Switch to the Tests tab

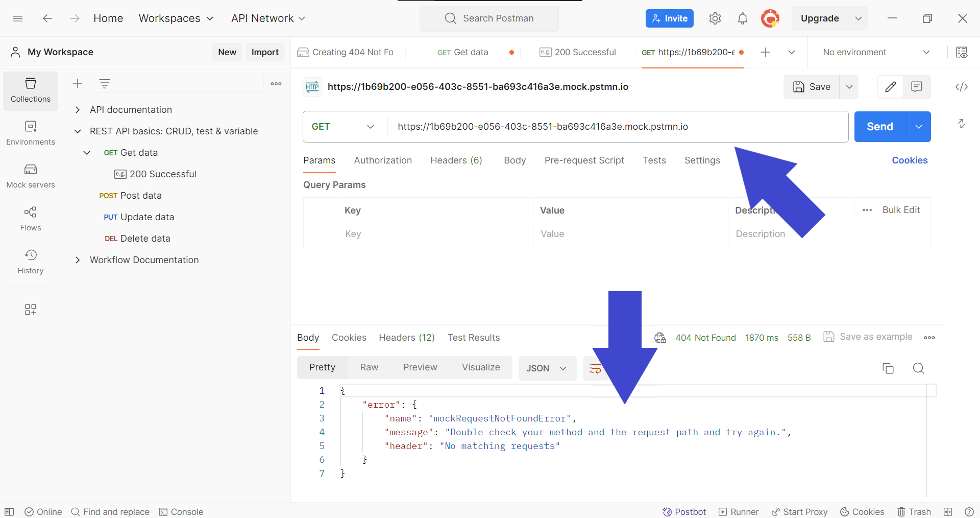[x=654, y=160]
